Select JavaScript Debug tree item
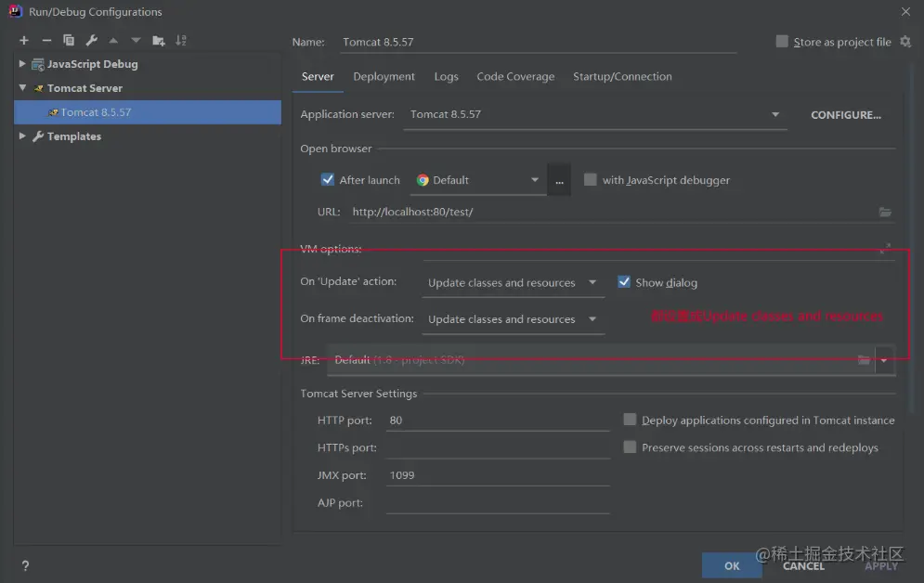 point(93,64)
